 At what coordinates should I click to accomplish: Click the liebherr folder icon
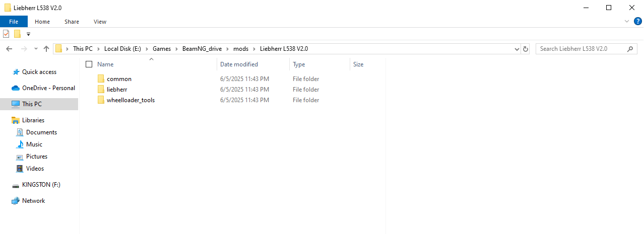pos(101,90)
